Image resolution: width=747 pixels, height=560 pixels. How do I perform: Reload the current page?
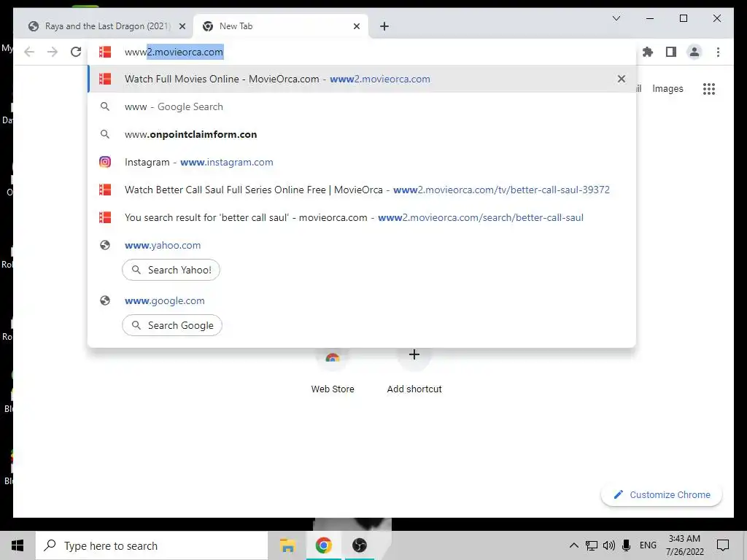tap(76, 52)
